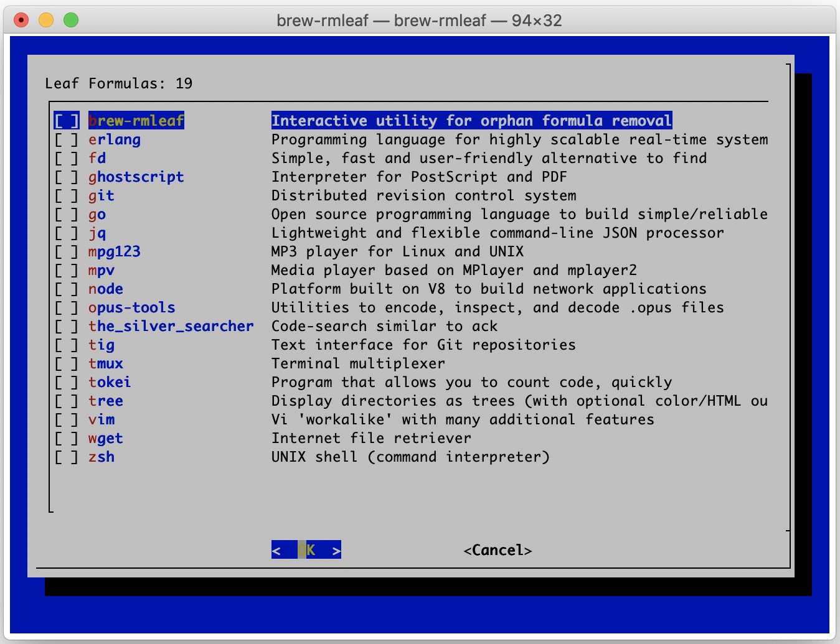The image size is (840, 644).
Task: Select the vim formula name
Action: click(101, 419)
